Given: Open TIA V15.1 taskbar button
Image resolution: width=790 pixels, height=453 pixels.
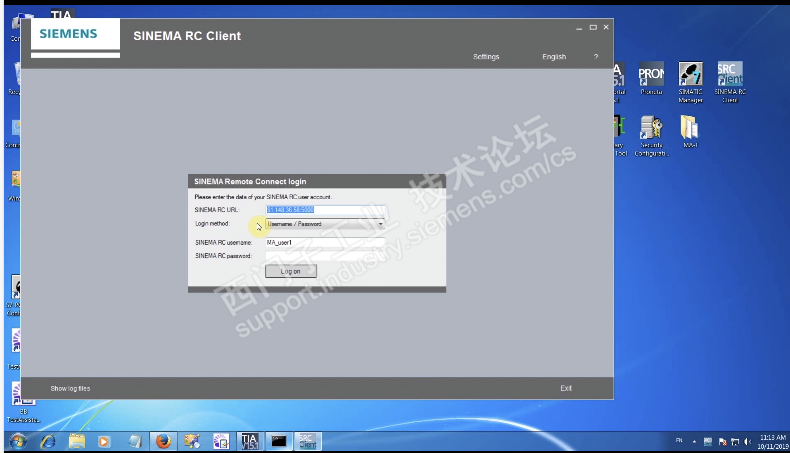Looking at the screenshot, I should click(249, 441).
